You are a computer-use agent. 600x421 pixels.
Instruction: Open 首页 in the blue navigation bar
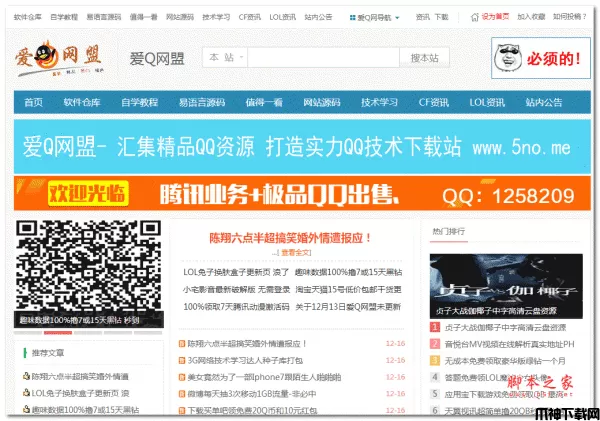tap(33, 102)
